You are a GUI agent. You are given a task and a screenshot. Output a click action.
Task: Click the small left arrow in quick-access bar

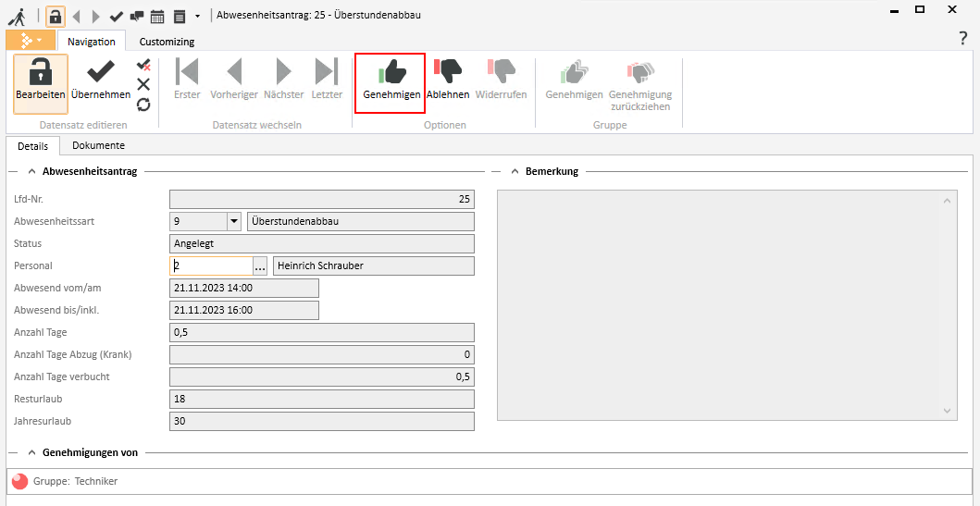[x=76, y=17]
